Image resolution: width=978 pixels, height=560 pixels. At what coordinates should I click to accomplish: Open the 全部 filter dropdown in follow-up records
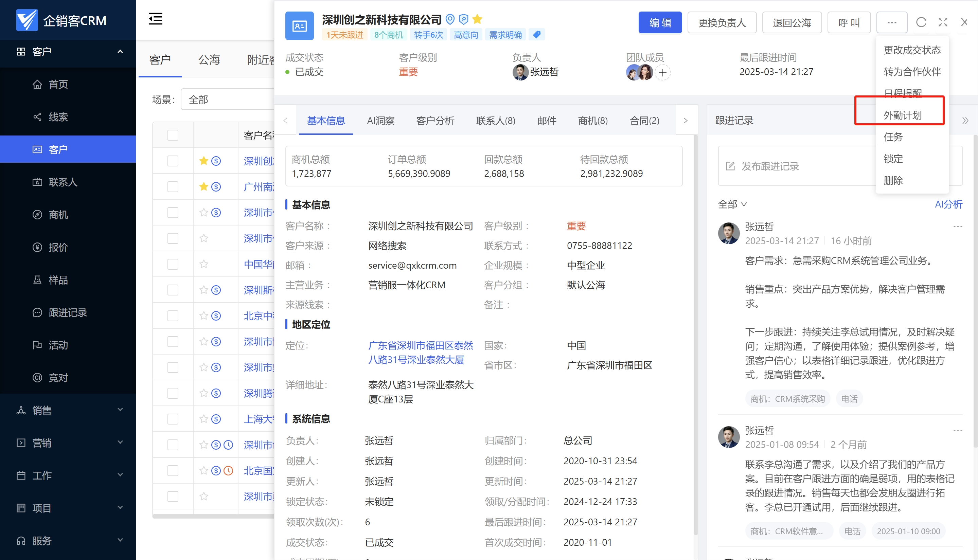click(732, 204)
